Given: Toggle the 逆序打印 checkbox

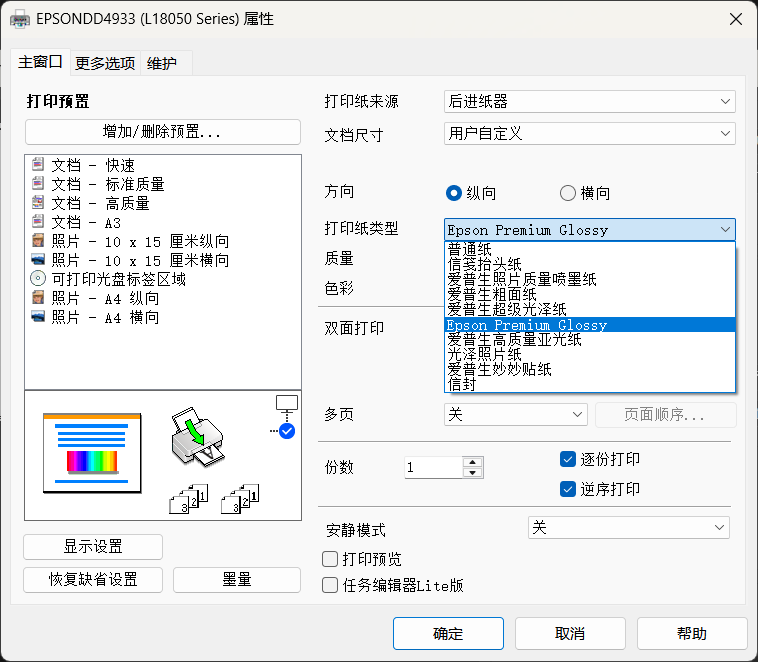Looking at the screenshot, I should [x=568, y=489].
